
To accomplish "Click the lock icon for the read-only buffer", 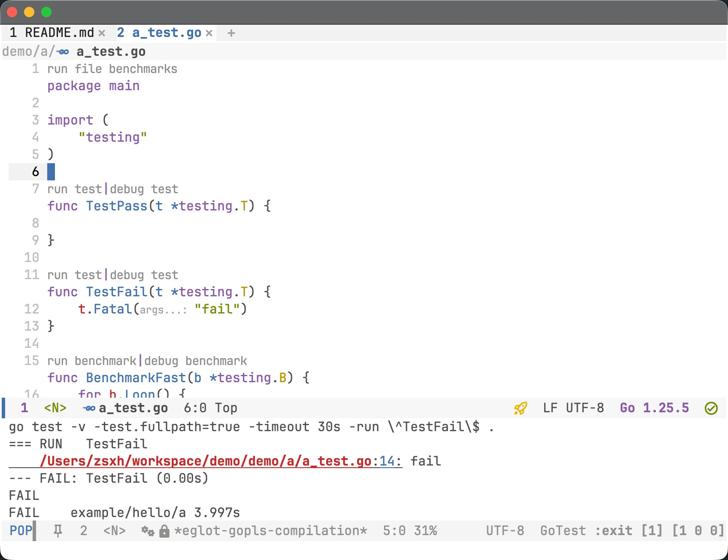I will click(x=164, y=531).
